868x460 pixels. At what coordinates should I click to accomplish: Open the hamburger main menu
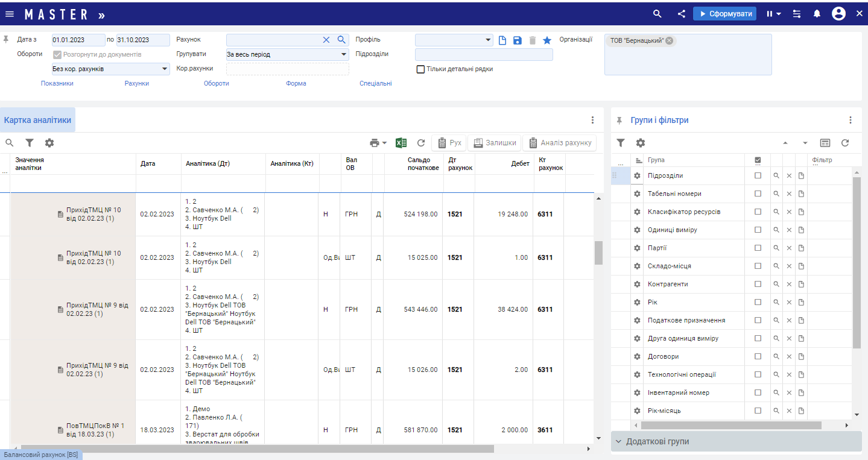(10, 14)
